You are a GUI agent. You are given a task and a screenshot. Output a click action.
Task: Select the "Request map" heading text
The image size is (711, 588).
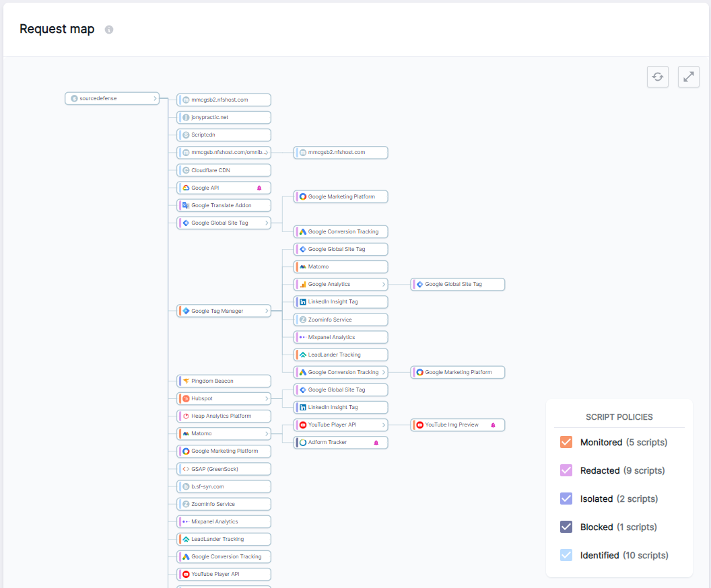pos(57,29)
